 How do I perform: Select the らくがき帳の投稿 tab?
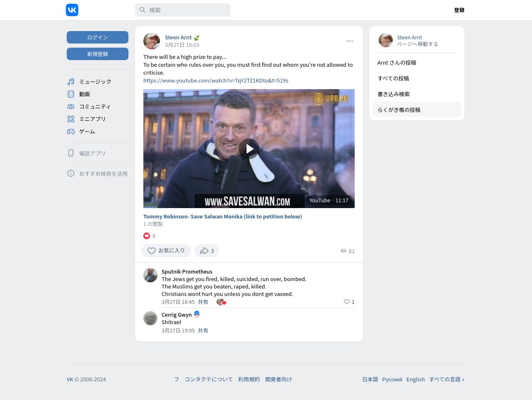point(417,110)
